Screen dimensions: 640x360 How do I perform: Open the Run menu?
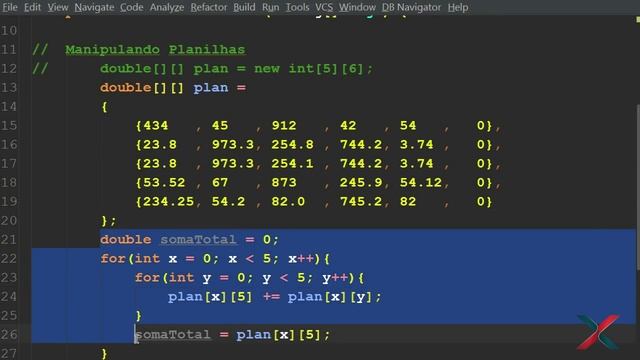[270, 7]
